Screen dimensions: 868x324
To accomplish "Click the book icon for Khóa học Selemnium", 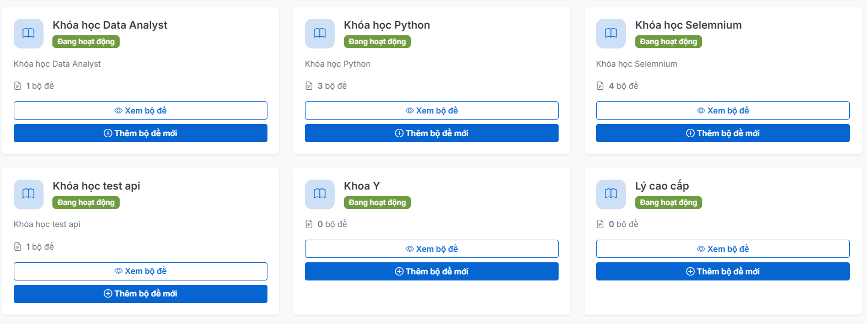I will 611,34.
